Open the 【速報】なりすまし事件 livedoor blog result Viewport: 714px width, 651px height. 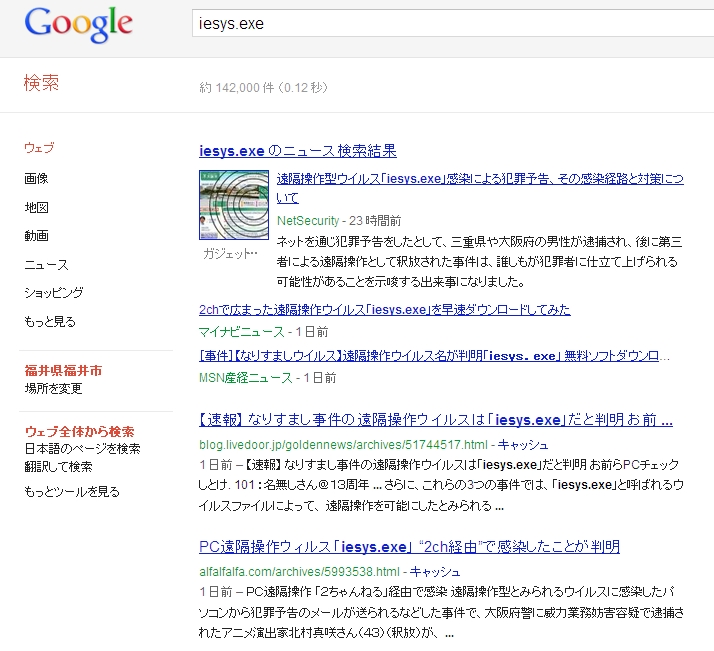(x=436, y=420)
